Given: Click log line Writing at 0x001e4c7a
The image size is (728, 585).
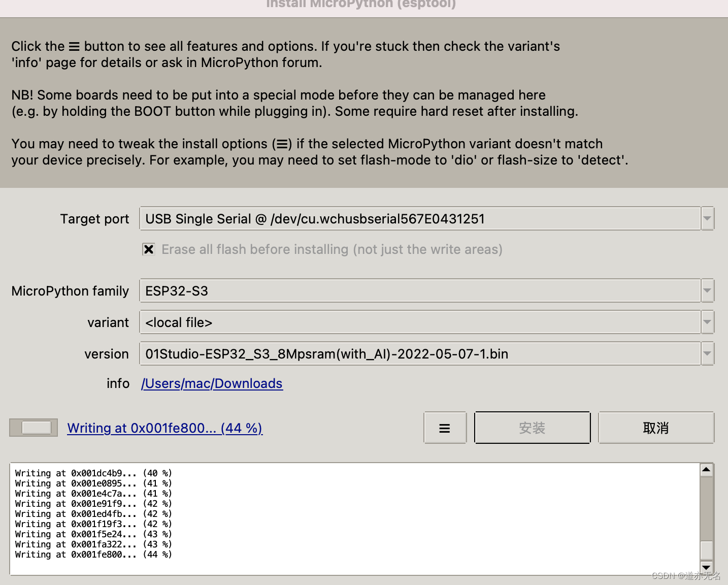Looking at the screenshot, I should click(94, 494).
